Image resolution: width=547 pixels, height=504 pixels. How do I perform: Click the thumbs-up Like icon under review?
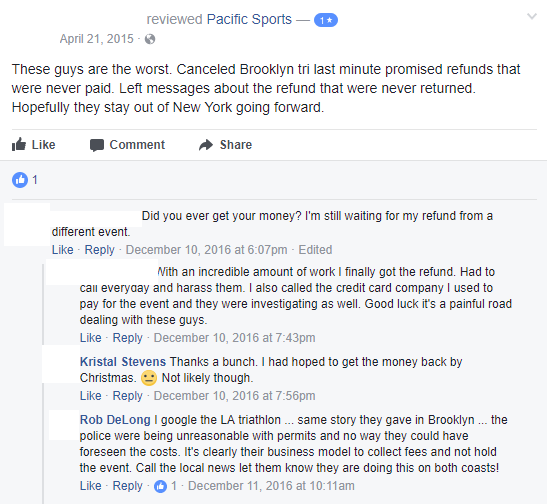point(19,144)
